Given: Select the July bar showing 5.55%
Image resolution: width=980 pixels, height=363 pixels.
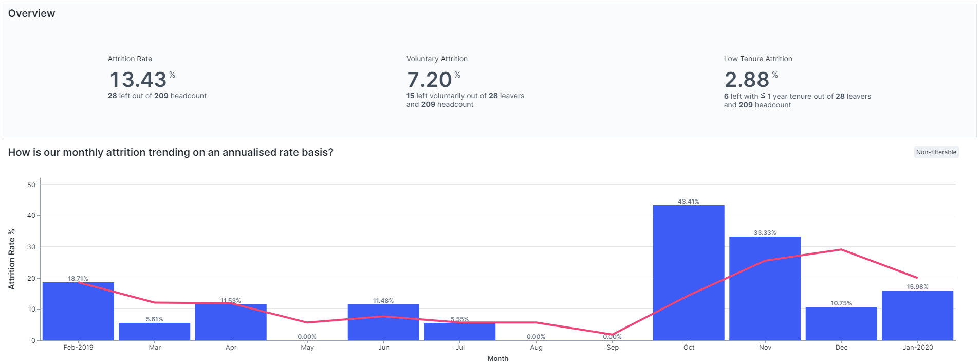Looking at the screenshot, I should click(459, 332).
